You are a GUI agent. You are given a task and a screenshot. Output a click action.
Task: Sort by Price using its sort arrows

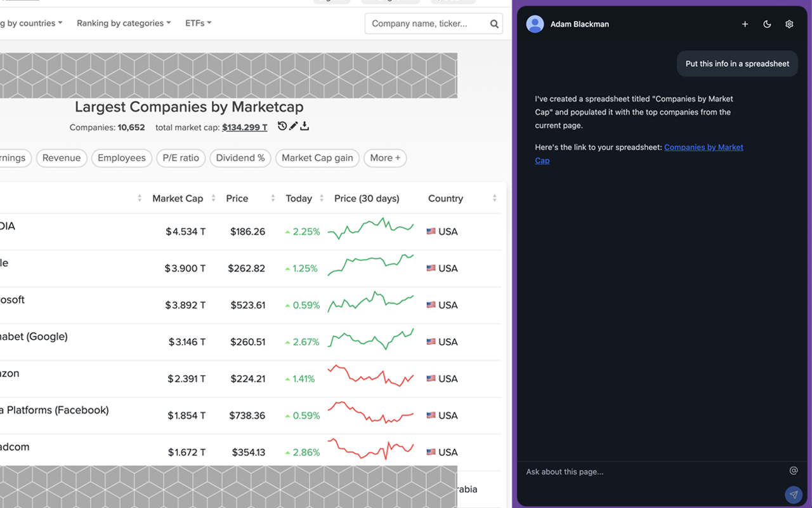point(273,199)
